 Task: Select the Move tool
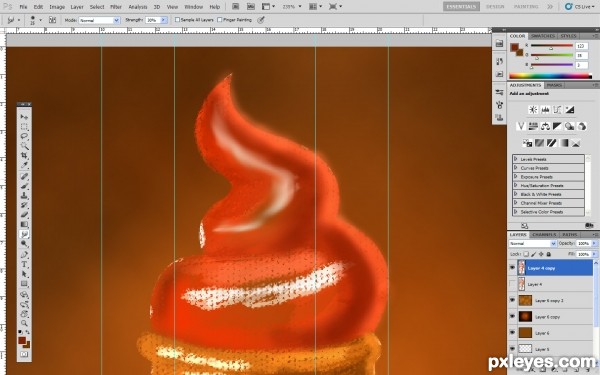tap(24, 117)
